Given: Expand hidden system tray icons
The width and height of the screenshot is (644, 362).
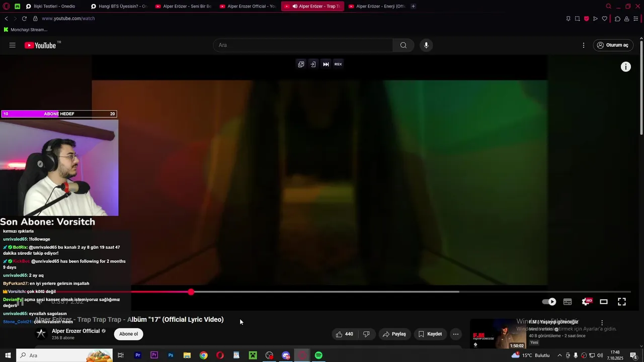Looking at the screenshot, I should pos(559,355).
